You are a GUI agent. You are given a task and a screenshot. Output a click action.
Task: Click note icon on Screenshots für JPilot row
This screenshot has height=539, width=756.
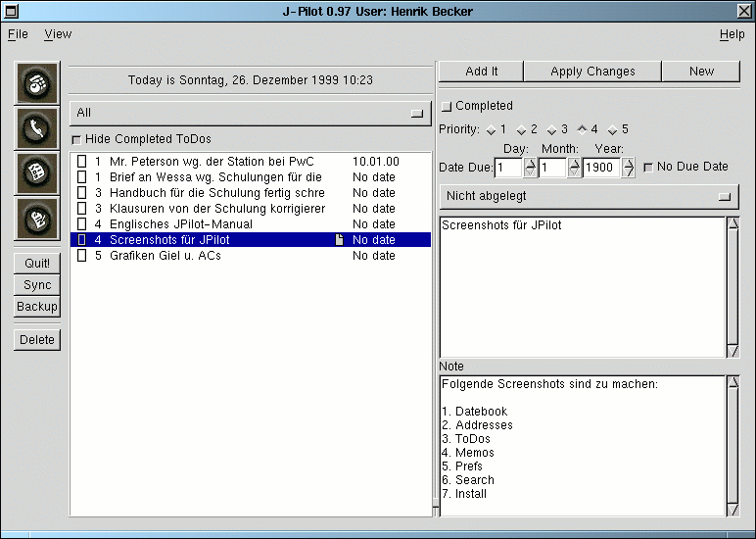[340, 240]
